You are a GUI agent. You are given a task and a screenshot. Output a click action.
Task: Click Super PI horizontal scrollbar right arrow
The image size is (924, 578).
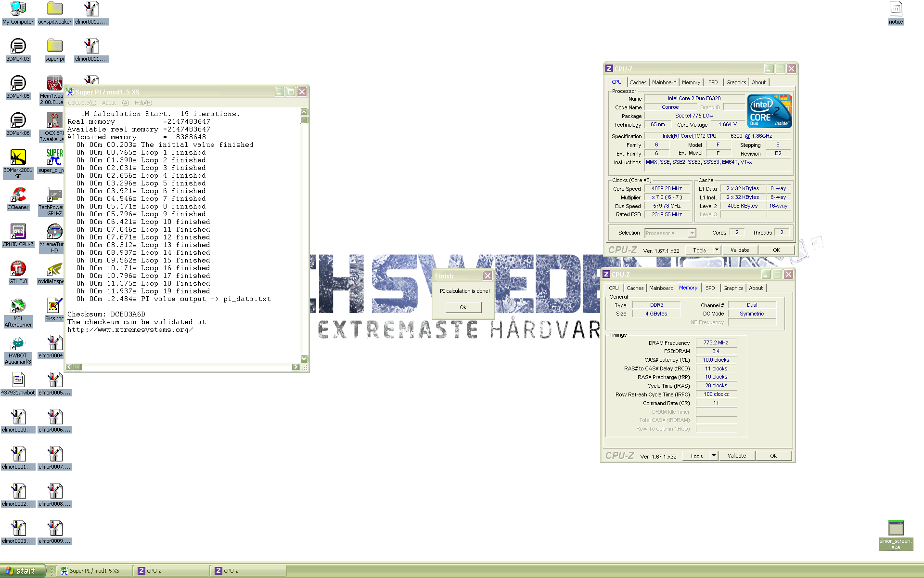coord(295,367)
